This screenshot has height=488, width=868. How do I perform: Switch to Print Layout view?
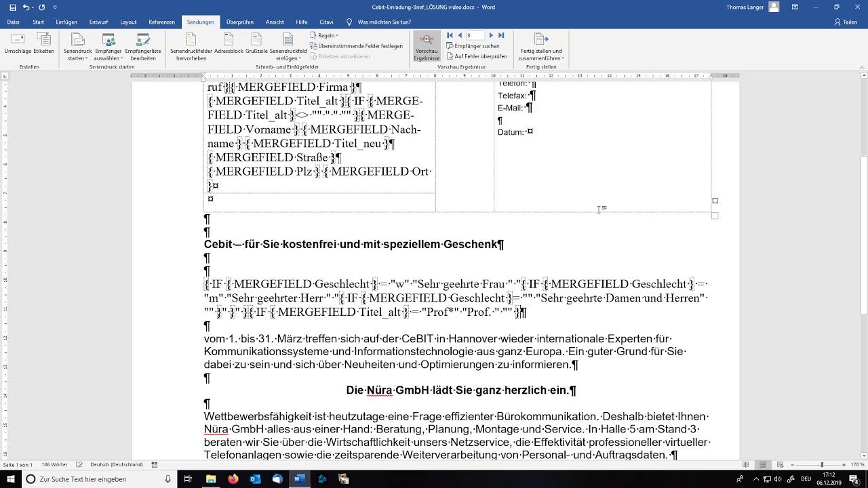763,465
